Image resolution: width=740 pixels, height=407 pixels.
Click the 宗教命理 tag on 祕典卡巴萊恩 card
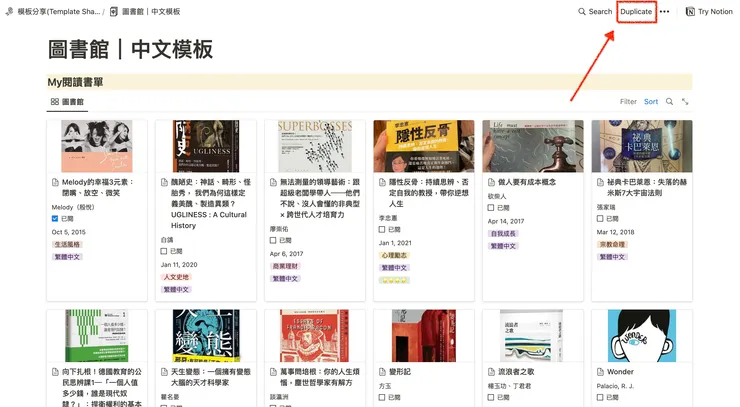[612, 245]
